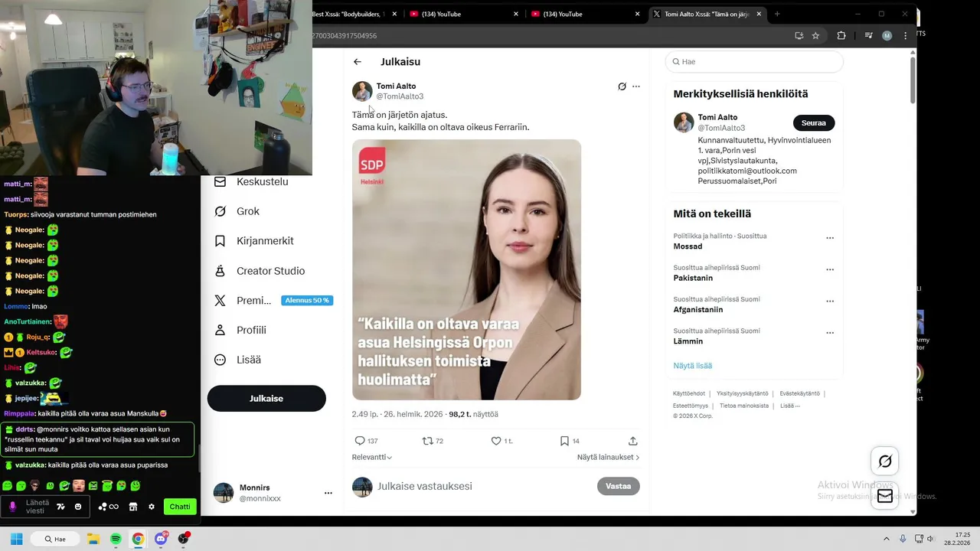Open Creator Studio in the sidebar
Viewport: 980px width, 551px height.
tap(260, 271)
